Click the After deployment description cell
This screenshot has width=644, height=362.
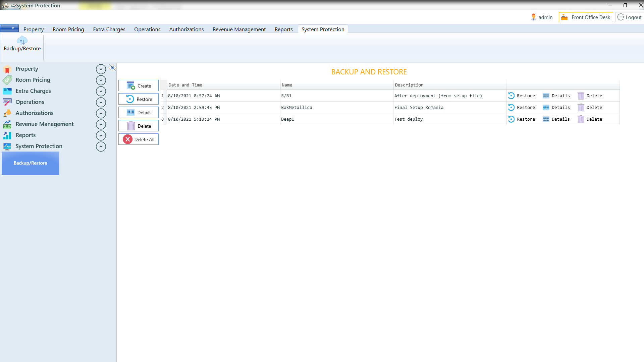click(x=450, y=96)
